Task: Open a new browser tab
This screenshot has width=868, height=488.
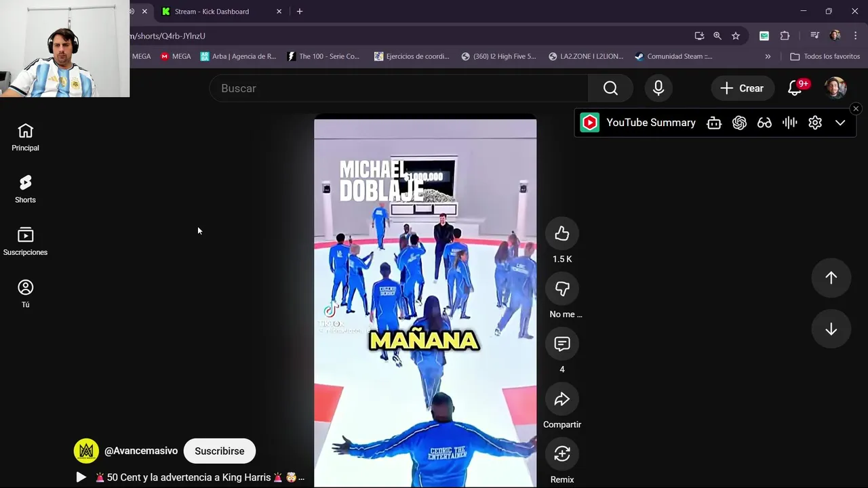Action: pyautogui.click(x=300, y=12)
